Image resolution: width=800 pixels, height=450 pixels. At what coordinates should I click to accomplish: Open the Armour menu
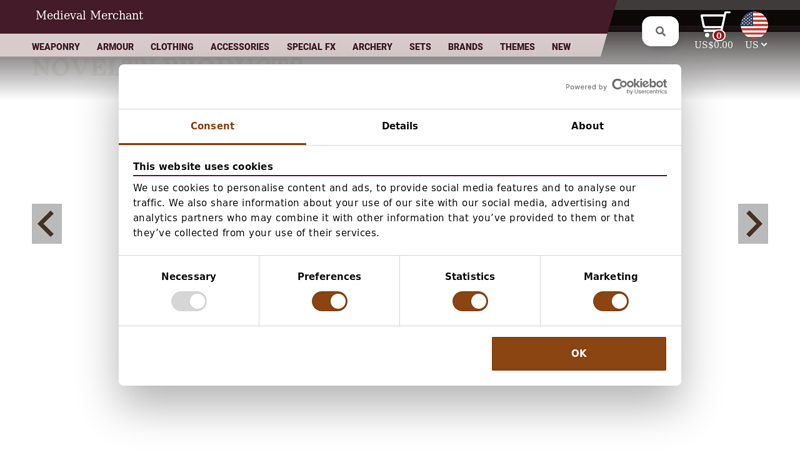pos(115,47)
